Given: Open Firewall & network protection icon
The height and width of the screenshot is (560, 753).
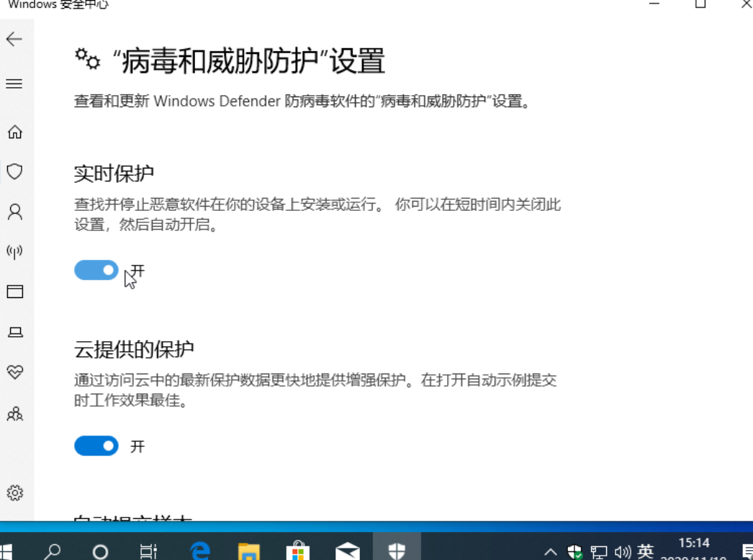Looking at the screenshot, I should (x=15, y=252).
